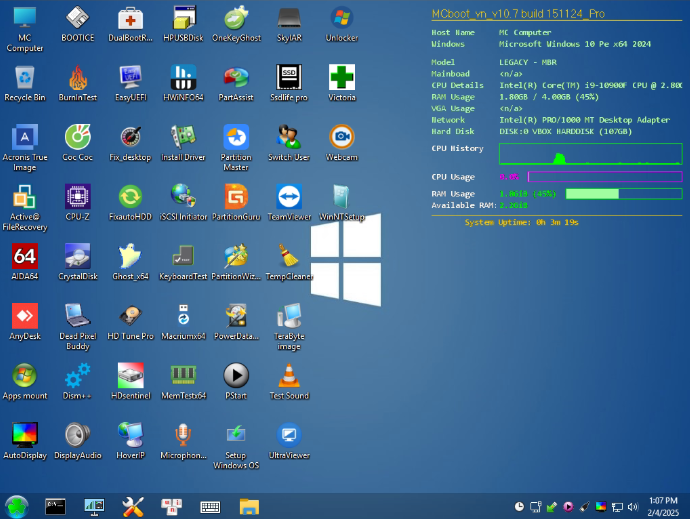This screenshot has height=519, width=690.
Task: Launch CPU-Z from the desktop
Action: 77,202
